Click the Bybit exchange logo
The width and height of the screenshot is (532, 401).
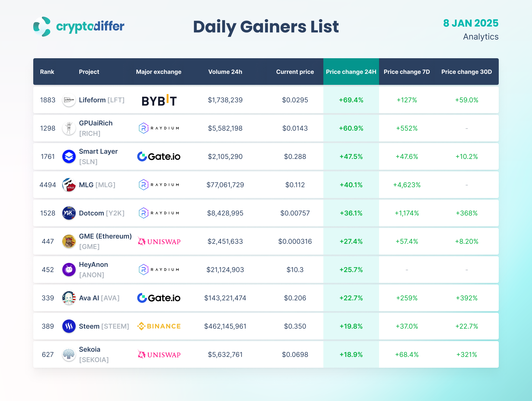coord(159,101)
